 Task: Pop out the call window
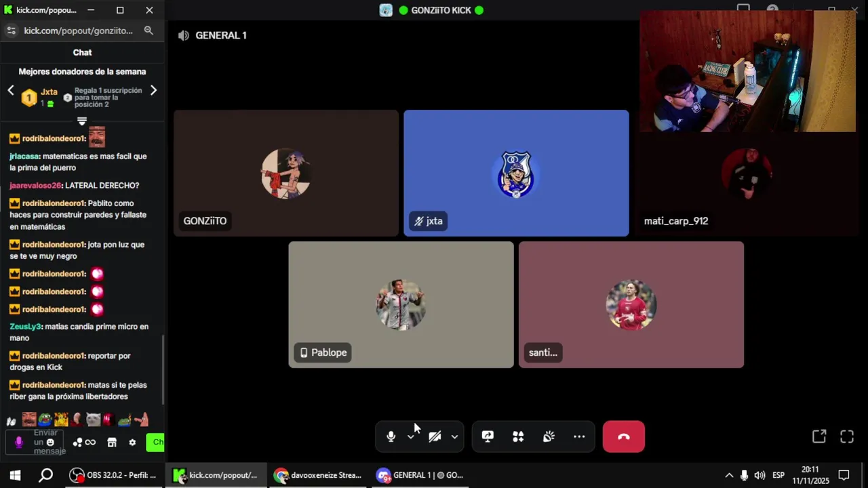(x=819, y=436)
